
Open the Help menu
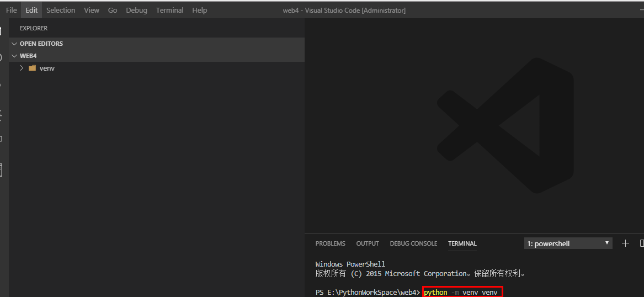click(x=200, y=10)
